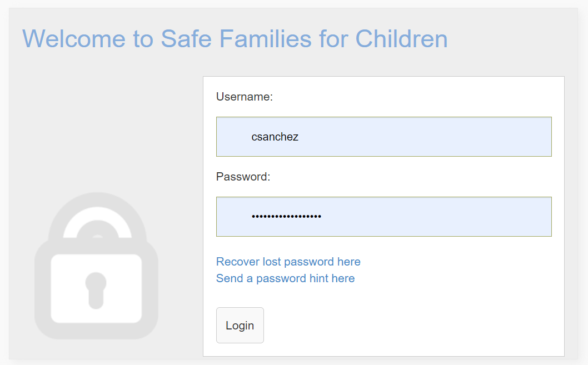Click the Password: label
Viewport: 588px width, 365px height.
tap(243, 177)
